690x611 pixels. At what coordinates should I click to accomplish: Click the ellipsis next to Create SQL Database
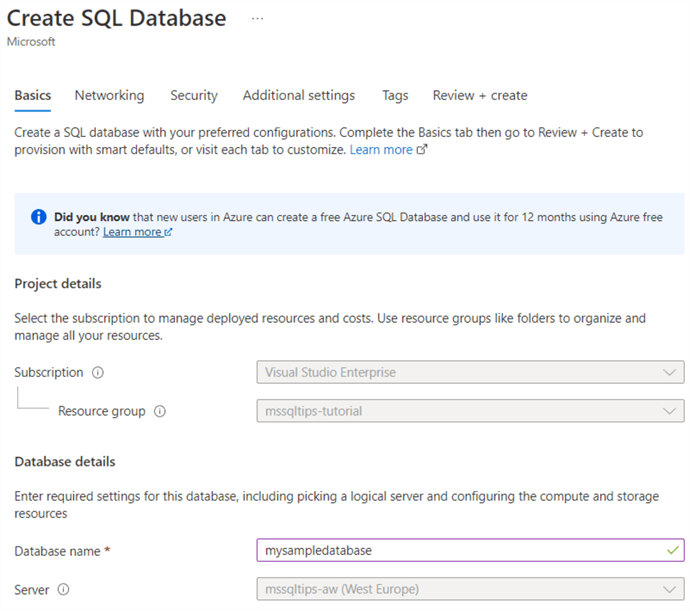(258, 19)
